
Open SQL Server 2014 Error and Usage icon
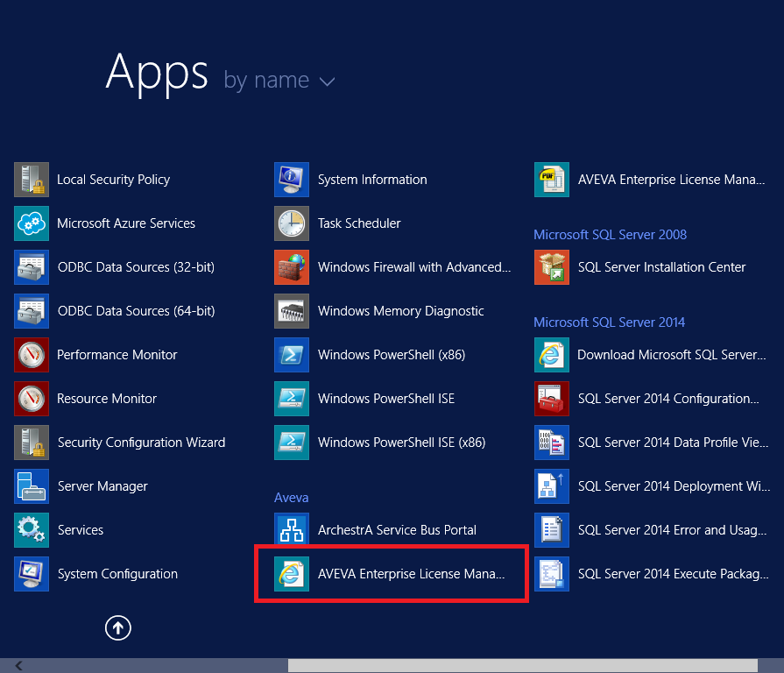tap(552, 530)
